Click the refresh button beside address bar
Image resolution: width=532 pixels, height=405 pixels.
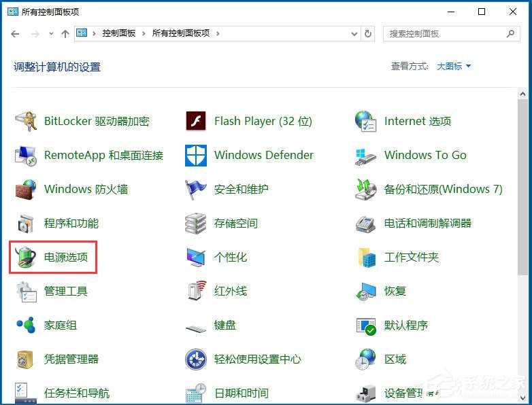[368, 33]
